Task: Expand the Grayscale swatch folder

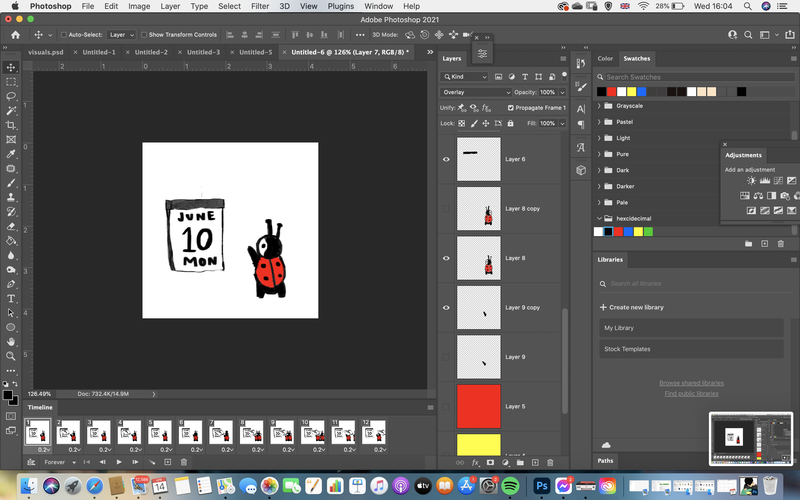Action: (x=599, y=106)
